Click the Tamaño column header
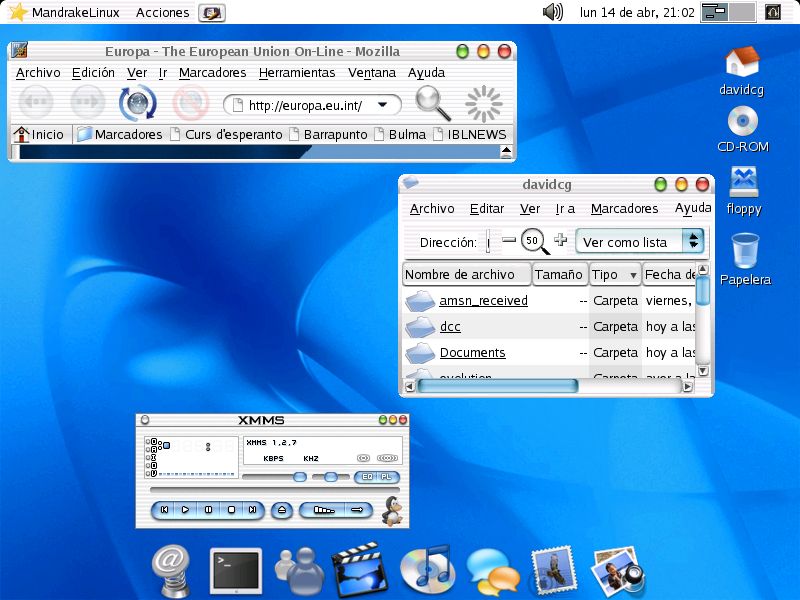 coord(559,274)
